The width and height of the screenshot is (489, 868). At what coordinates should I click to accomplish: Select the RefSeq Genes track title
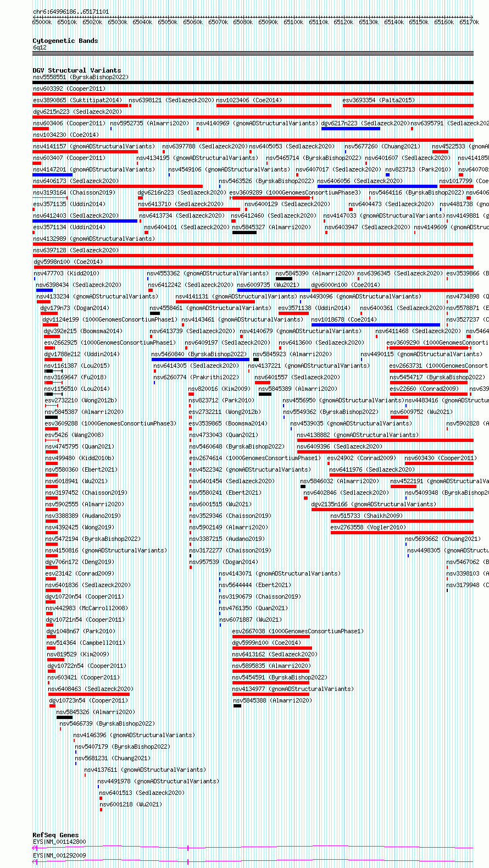pyautogui.click(x=55, y=835)
